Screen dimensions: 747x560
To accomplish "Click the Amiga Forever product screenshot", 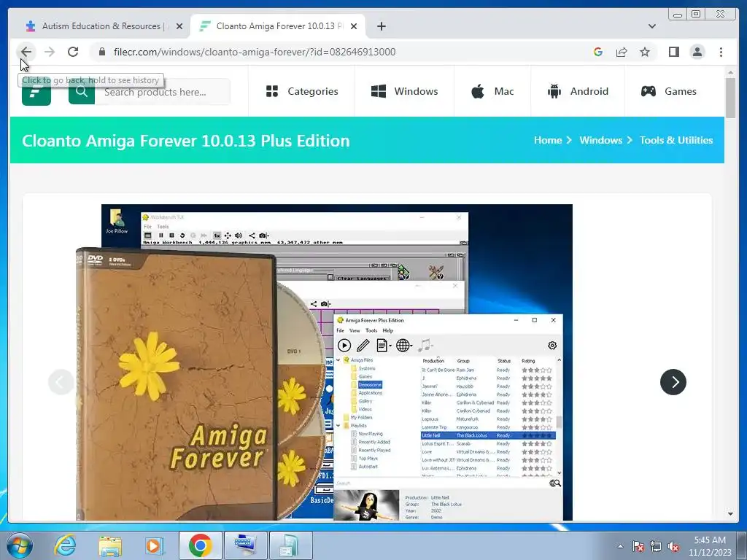I will pyautogui.click(x=324, y=362).
